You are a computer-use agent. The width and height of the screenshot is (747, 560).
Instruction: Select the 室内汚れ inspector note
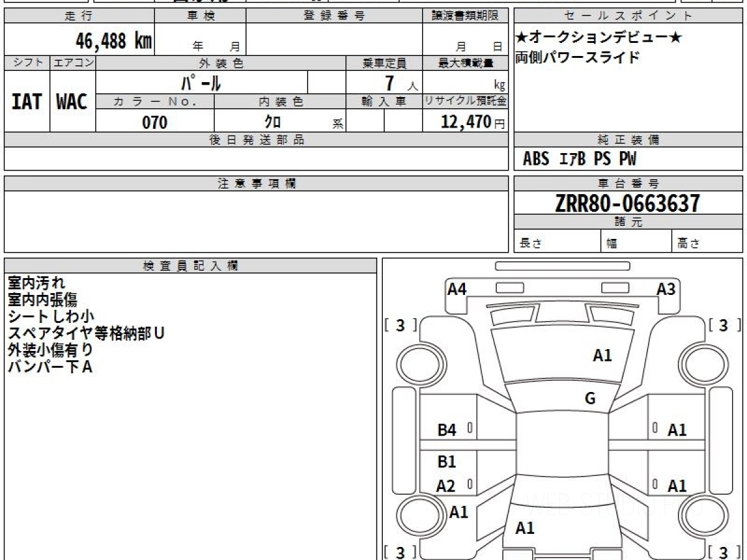tap(36, 283)
